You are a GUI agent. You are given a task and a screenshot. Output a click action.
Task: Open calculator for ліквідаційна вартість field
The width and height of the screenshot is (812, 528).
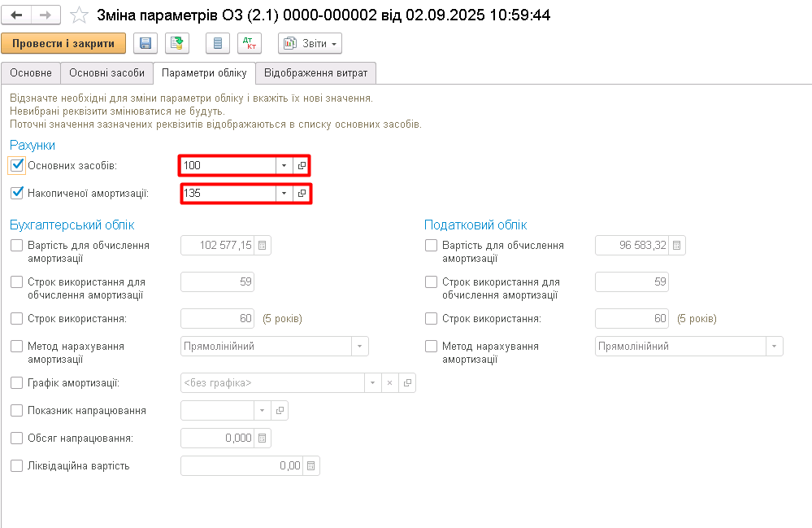[311, 466]
